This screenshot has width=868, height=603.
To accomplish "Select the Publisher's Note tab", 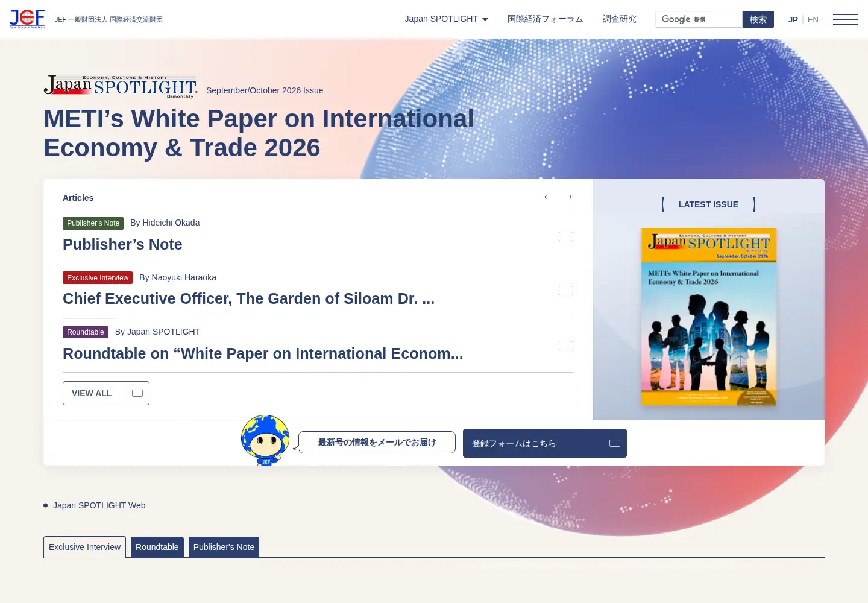I will coord(224,547).
